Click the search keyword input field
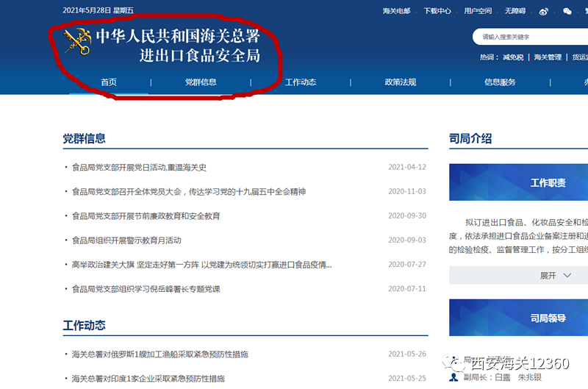 click(x=529, y=37)
